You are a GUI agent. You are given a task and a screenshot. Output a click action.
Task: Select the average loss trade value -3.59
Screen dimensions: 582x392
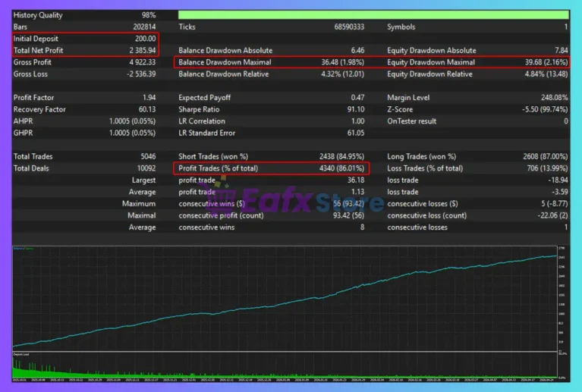coord(560,192)
